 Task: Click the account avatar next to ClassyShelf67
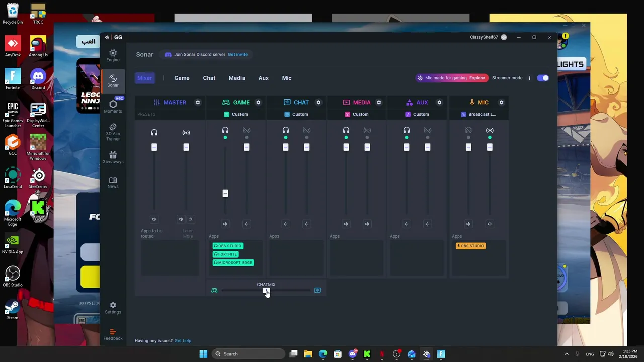[x=504, y=37]
